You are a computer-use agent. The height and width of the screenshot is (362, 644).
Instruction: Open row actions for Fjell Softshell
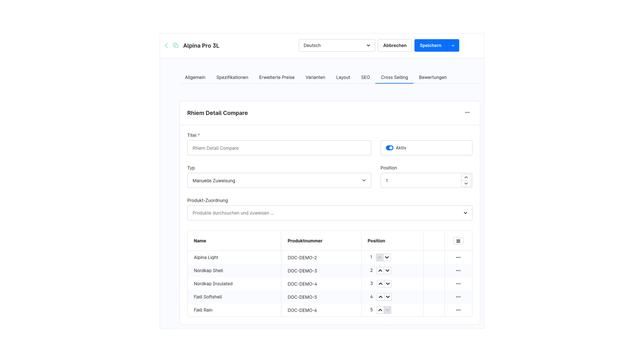pyautogui.click(x=458, y=297)
